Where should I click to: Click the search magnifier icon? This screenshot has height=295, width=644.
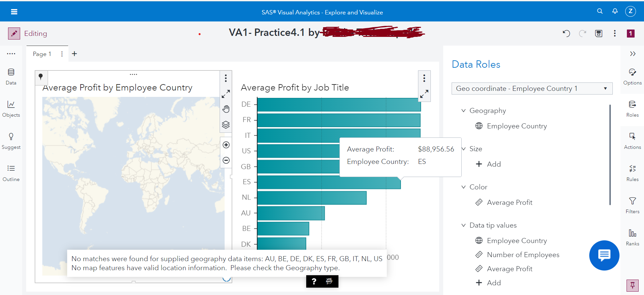tap(600, 11)
